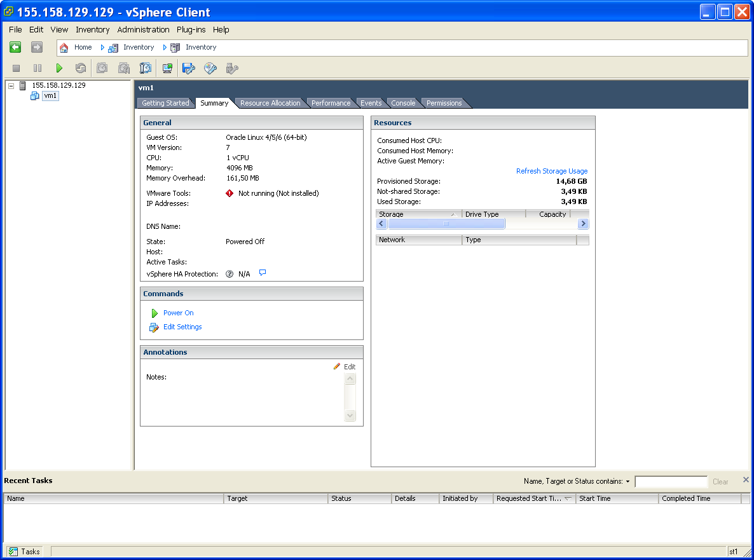Switch to the Permissions tab
The height and width of the screenshot is (560, 754).
pyautogui.click(x=444, y=103)
